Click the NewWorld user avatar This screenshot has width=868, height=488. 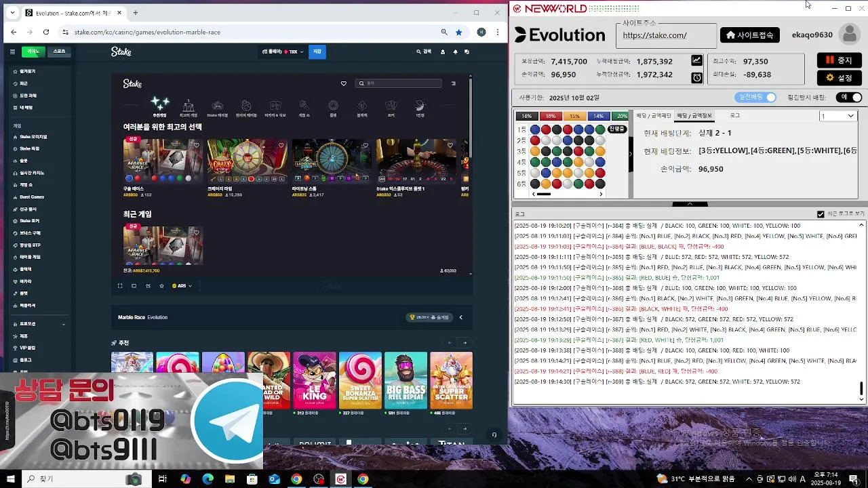tap(848, 35)
